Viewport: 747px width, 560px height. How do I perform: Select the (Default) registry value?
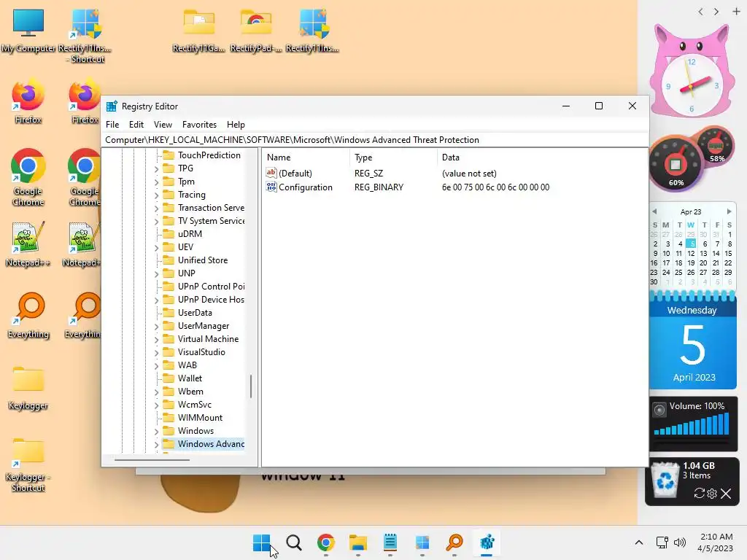[x=295, y=174]
